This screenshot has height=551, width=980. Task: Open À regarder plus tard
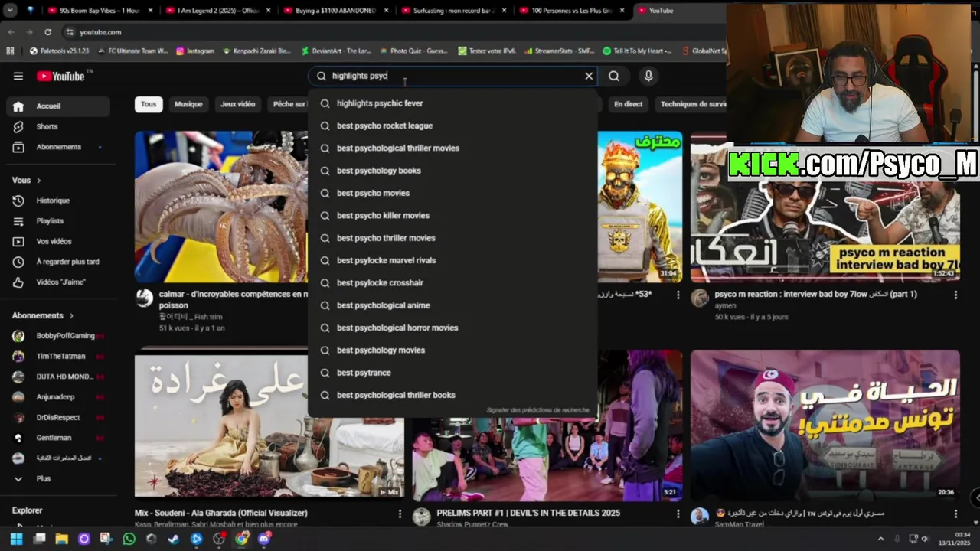pyautogui.click(x=58, y=262)
